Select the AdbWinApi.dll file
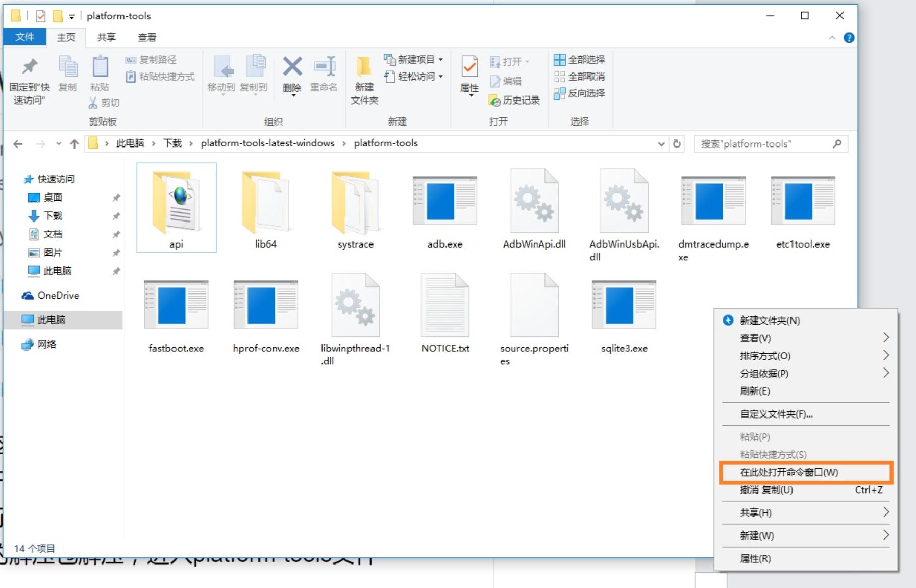This screenshot has height=588, width=916. point(534,208)
